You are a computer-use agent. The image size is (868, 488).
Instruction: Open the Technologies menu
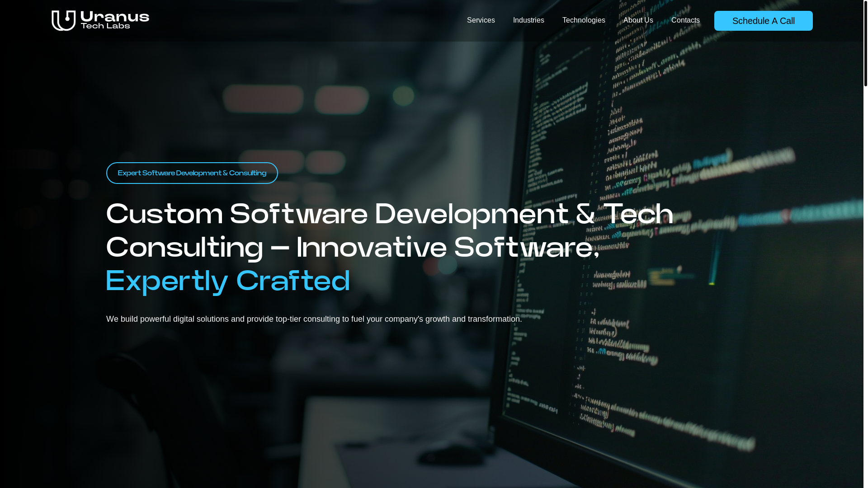[583, 20]
